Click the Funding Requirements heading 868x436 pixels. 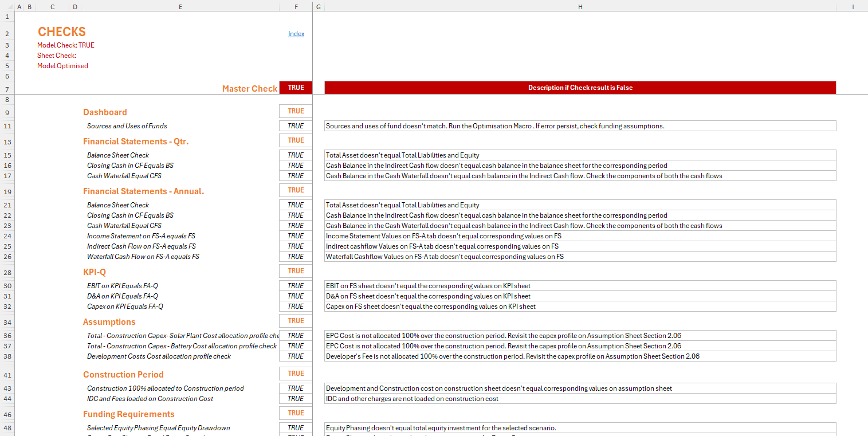[x=129, y=414]
